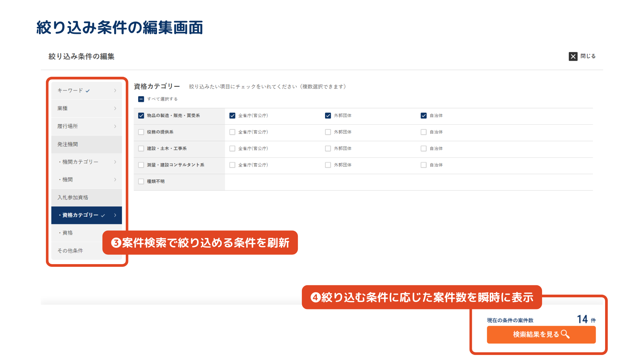Click checkmark icon beside 資格カテゴリー menu
The image size is (644, 362).
coord(103,216)
